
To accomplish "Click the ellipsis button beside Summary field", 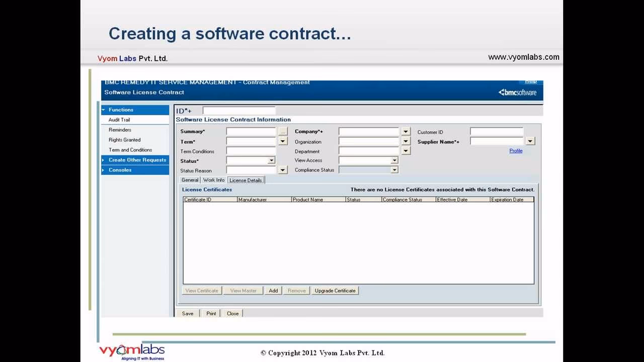I will coord(283,132).
